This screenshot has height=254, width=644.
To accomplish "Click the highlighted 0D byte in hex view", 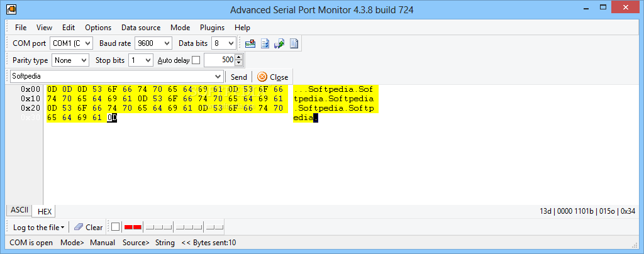I will click(x=112, y=118).
